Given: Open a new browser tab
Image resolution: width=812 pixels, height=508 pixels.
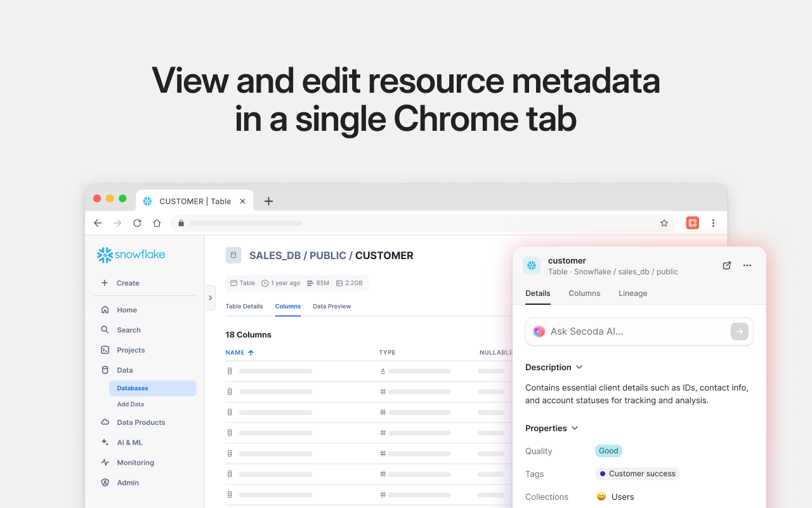Looking at the screenshot, I should tap(268, 201).
